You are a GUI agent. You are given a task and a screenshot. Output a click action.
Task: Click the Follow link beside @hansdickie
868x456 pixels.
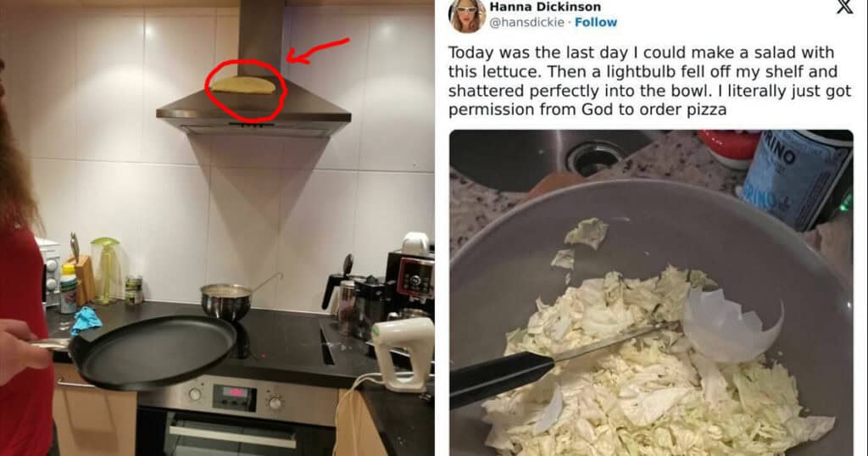tap(596, 22)
